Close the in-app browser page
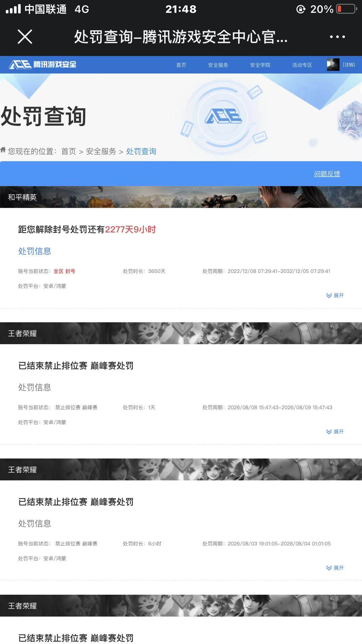The image size is (362, 644). point(25,37)
